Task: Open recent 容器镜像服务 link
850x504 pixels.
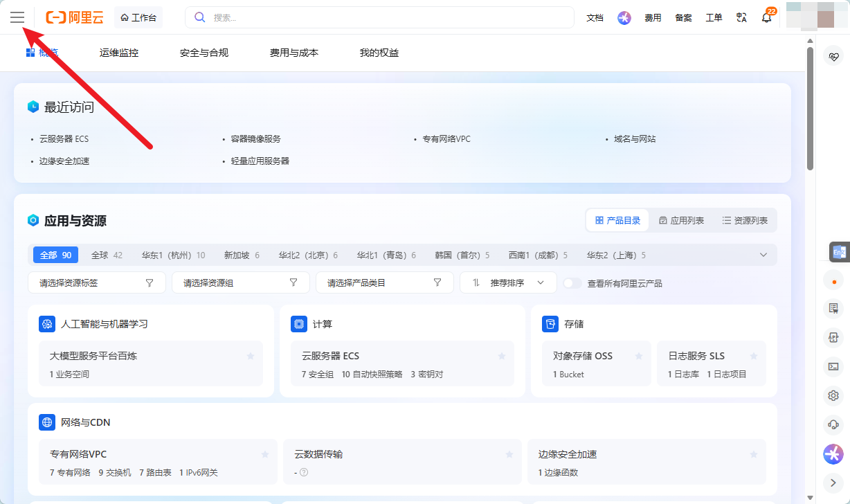Action: (256, 139)
